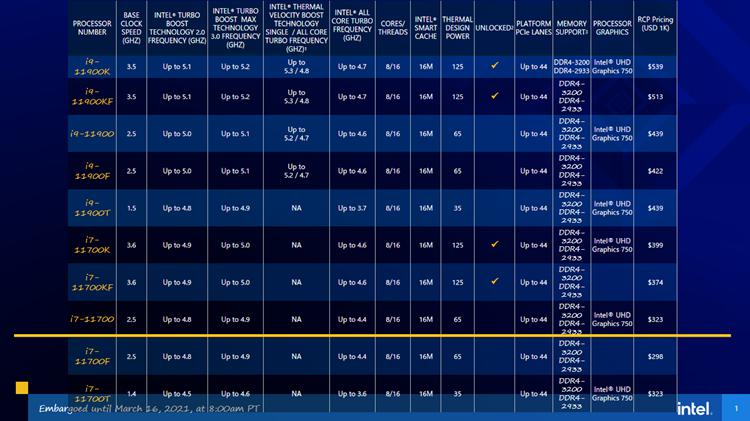Click the 'i9-11900F' processor name

[x=92, y=171]
